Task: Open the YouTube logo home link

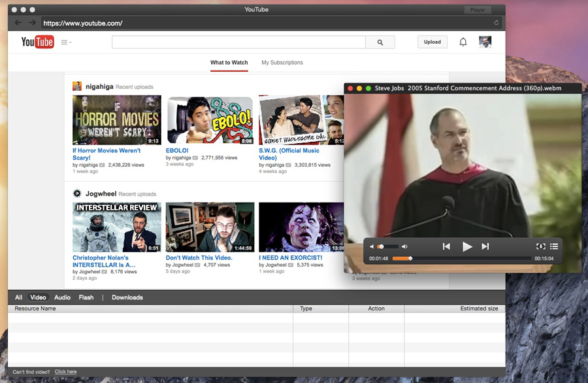Action: point(37,42)
